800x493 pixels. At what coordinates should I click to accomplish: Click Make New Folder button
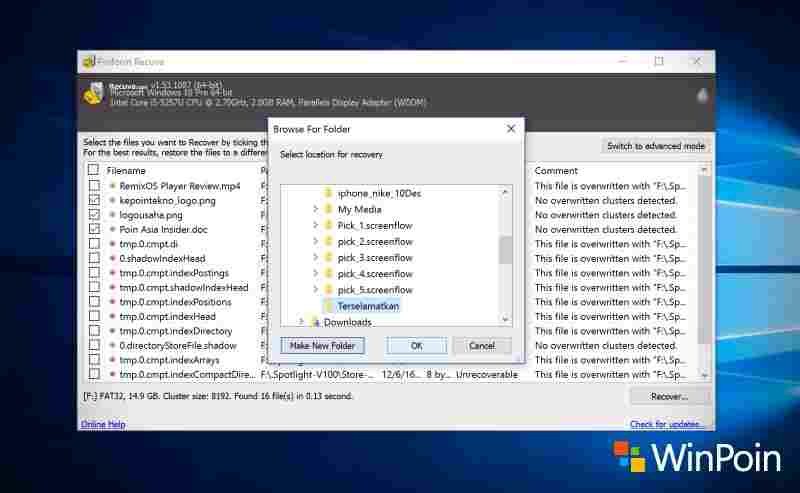tap(322, 346)
